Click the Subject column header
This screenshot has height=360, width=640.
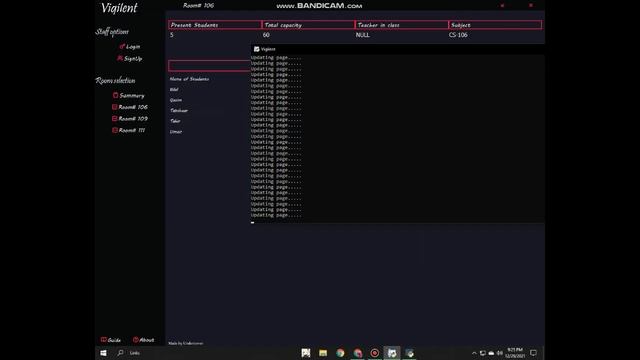[x=495, y=25]
